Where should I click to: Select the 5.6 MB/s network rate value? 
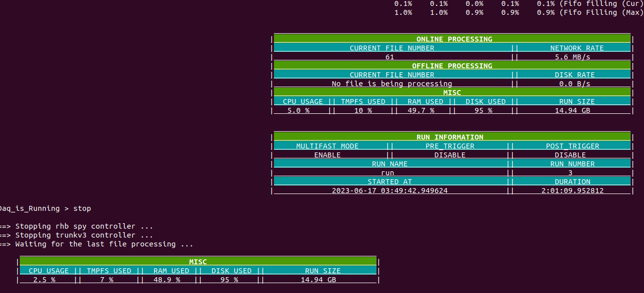tap(573, 57)
